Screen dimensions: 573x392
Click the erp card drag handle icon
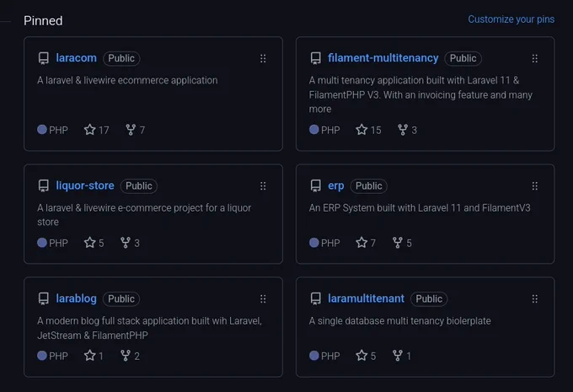(534, 186)
